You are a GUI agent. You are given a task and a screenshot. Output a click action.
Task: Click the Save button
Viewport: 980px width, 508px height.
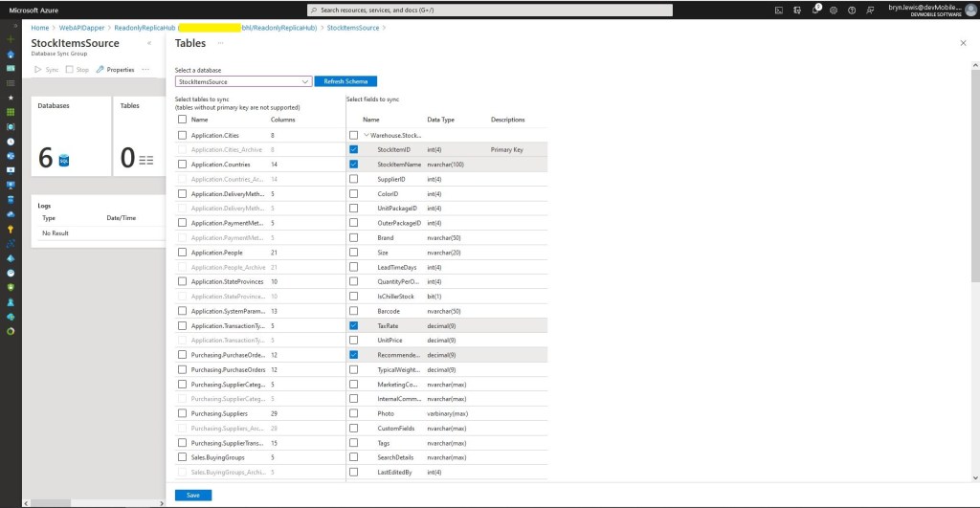(193, 496)
